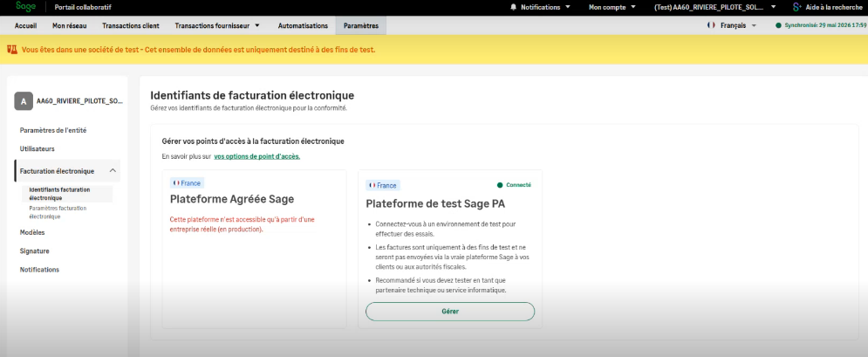Open the (Test) AA60_RIVIERE_PILOTE company switcher
This screenshot has width=868, height=357.
tap(715, 7)
